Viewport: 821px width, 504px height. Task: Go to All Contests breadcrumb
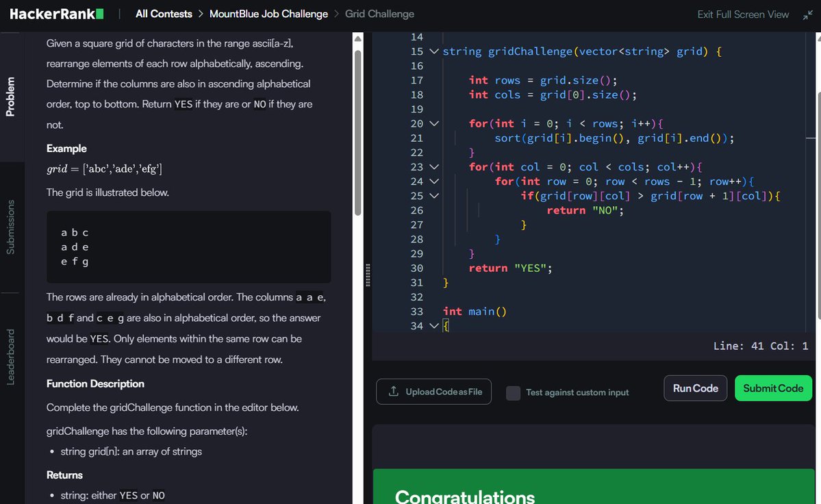tap(164, 14)
